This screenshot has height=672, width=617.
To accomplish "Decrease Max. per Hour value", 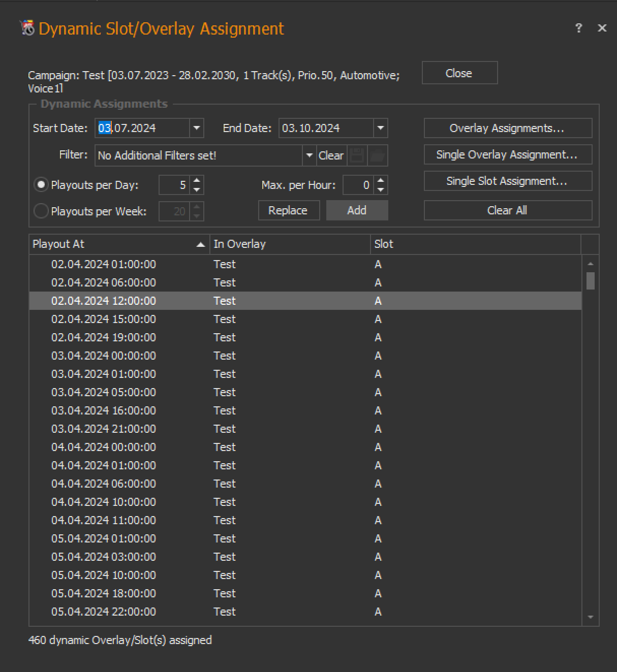I will coord(381,190).
